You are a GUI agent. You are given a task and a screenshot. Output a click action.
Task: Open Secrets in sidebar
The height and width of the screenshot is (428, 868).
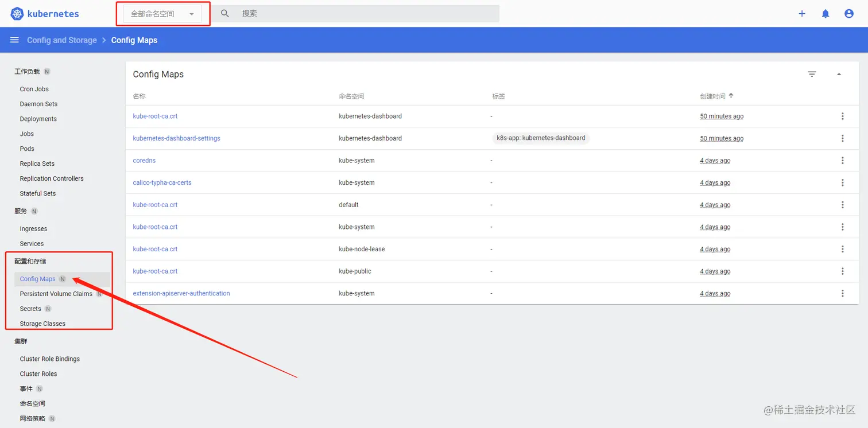30,309
